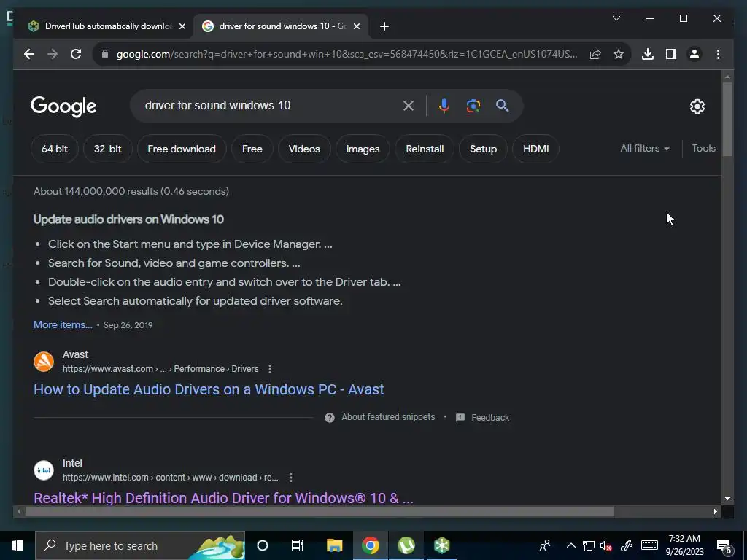Expand the All filters dropdown
This screenshot has width=747, height=560.
pyautogui.click(x=645, y=149)
